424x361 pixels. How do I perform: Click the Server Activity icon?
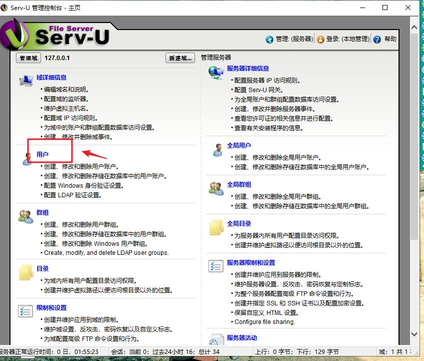click(x=216, y=339)
